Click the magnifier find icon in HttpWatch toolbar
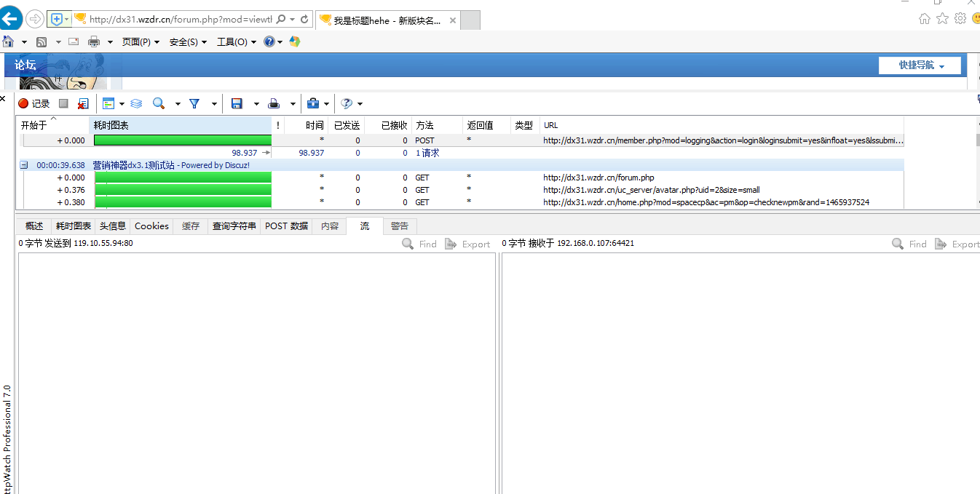Viewport: 980px width, 494px height. [158, 104]
